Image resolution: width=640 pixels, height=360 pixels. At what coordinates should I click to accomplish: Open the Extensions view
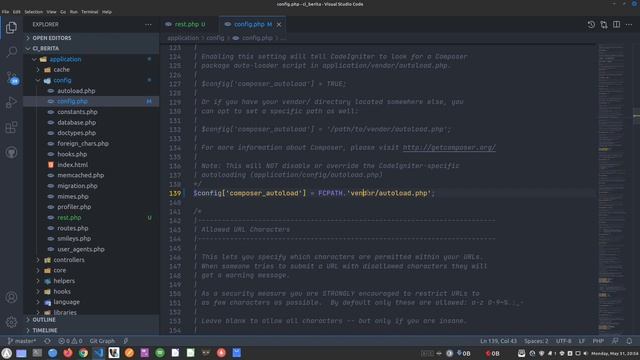11,127
